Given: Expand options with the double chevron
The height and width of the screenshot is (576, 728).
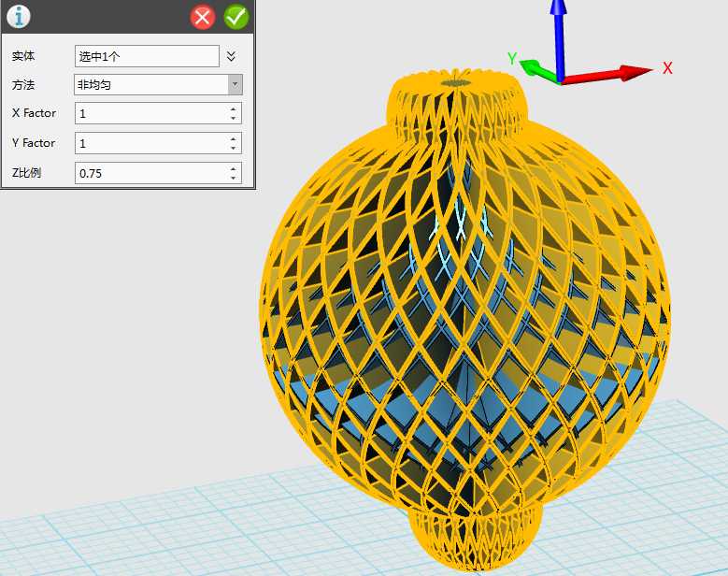Looking at the screenshot, I should click(231, 56).
